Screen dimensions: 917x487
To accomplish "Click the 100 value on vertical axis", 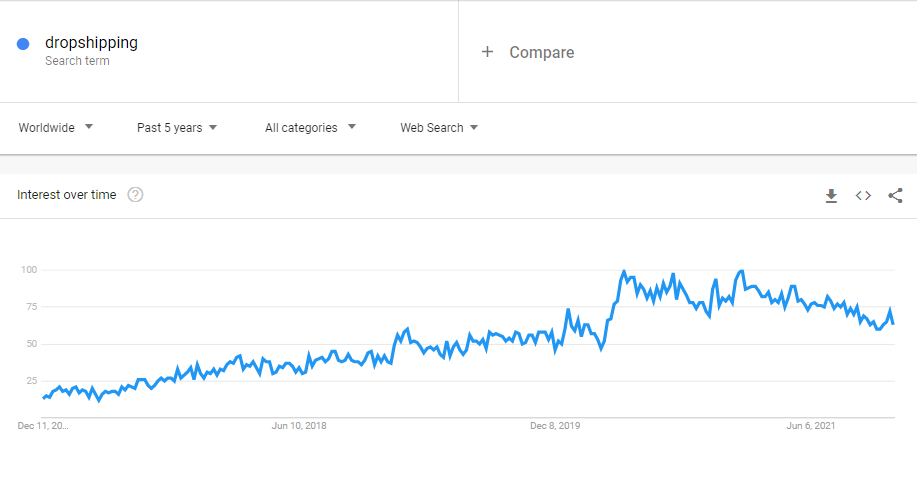I will pyautogui.click(x=28, y=270).
